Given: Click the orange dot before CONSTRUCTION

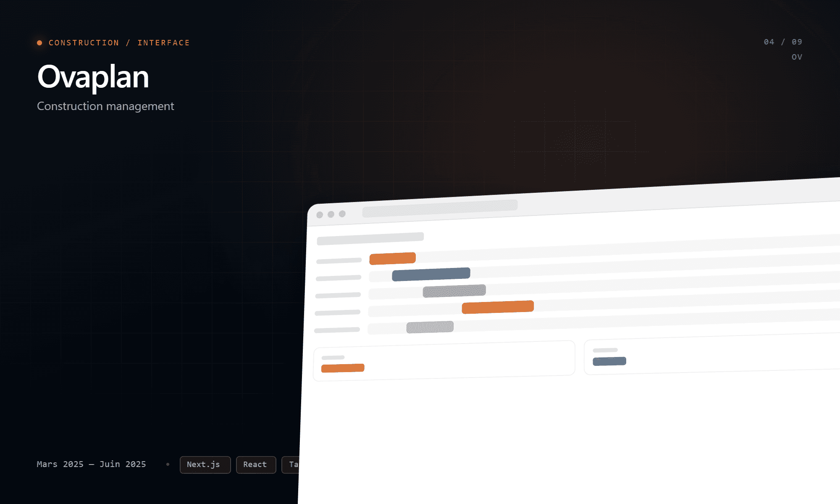Looking at the screenshot, I should click(x=39, y=43).
